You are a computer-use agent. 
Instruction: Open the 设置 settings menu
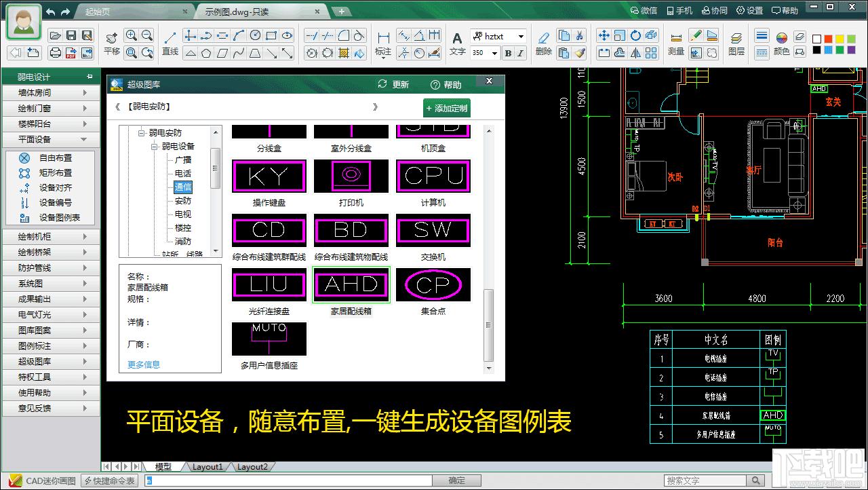pos(749,11)
